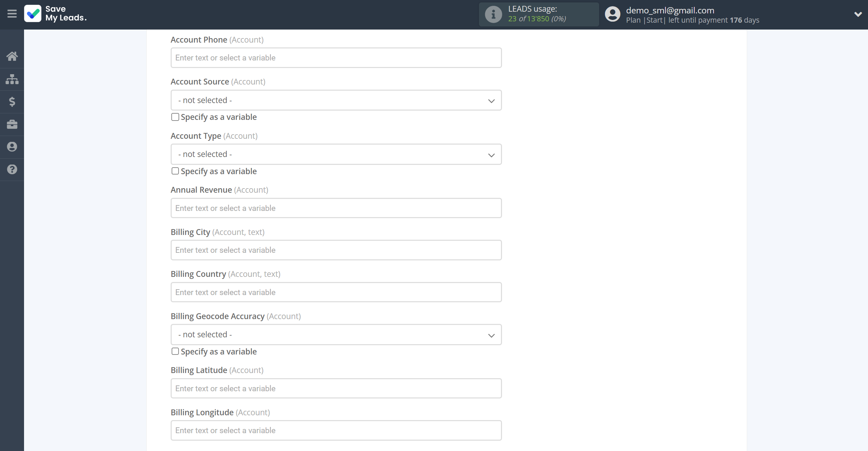Click the demo_sml@gmail.com account email

pos(670,10)
